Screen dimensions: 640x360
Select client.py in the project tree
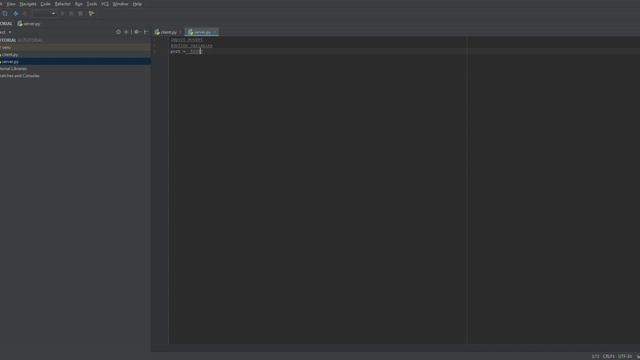(x=76, y=54)
